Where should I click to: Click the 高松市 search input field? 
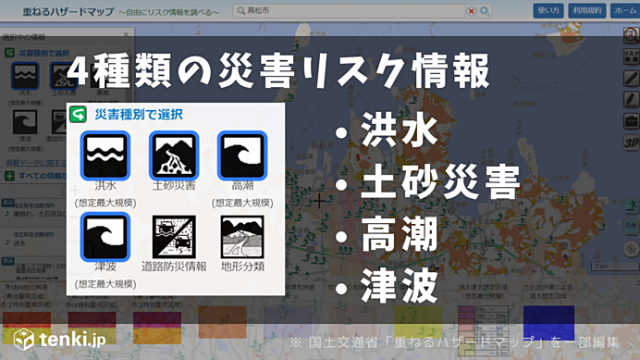[349, 11]
